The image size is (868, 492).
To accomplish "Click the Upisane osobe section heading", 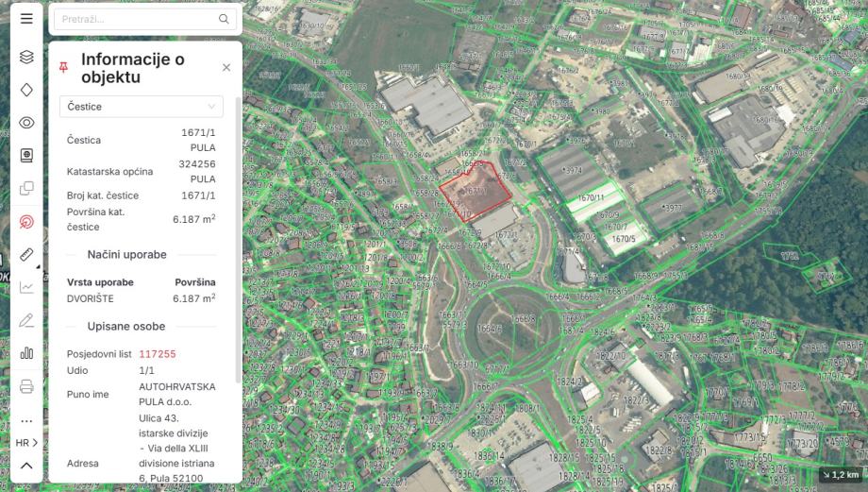I will pyautogui.click(x=126, y=327).
